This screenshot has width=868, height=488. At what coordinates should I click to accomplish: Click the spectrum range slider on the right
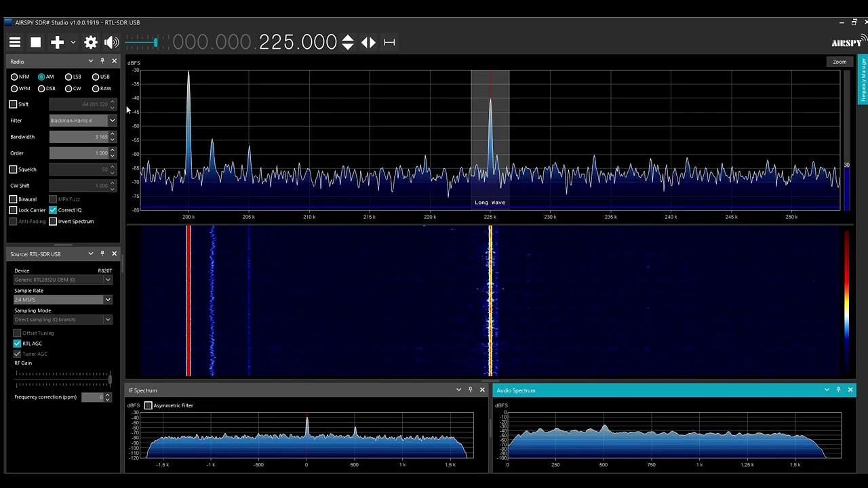point(846,140)
